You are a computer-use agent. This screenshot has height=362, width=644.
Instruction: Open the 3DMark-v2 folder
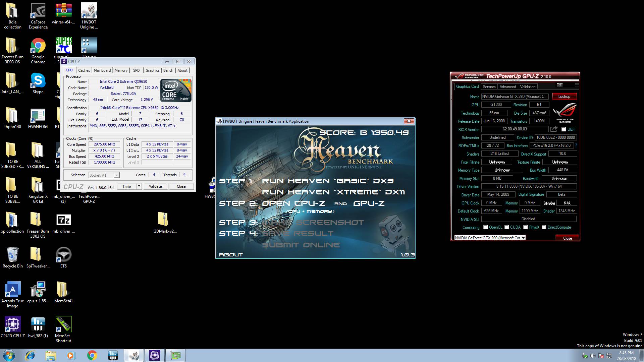[165, 223]
